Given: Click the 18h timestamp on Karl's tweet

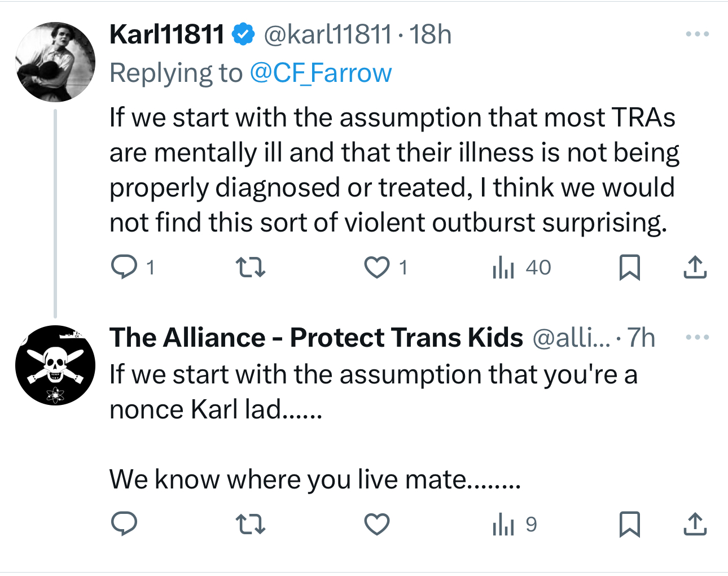Looking at the screenshot, I should point(431,34).
